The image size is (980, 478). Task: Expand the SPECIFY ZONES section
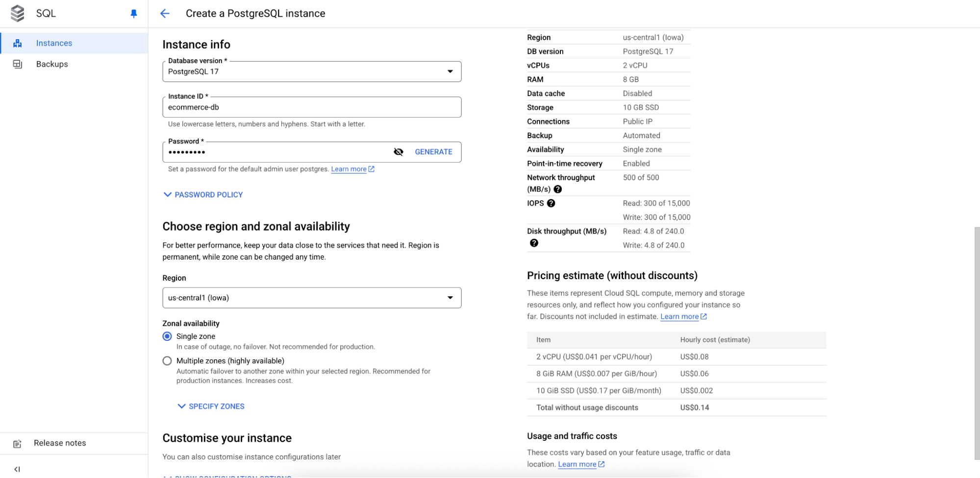pos(211,406)
